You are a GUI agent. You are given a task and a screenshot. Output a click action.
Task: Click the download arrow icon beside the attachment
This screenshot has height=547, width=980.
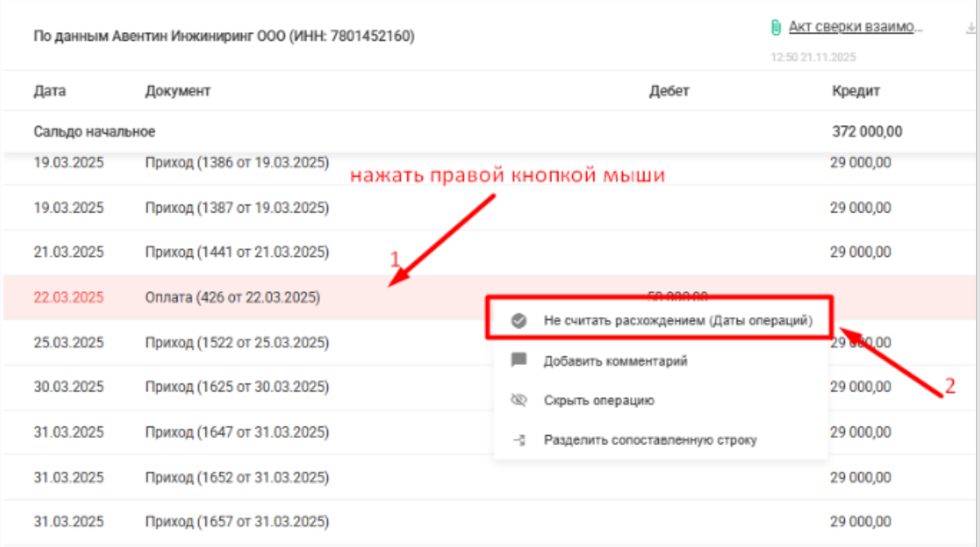[x=970, y=28]
